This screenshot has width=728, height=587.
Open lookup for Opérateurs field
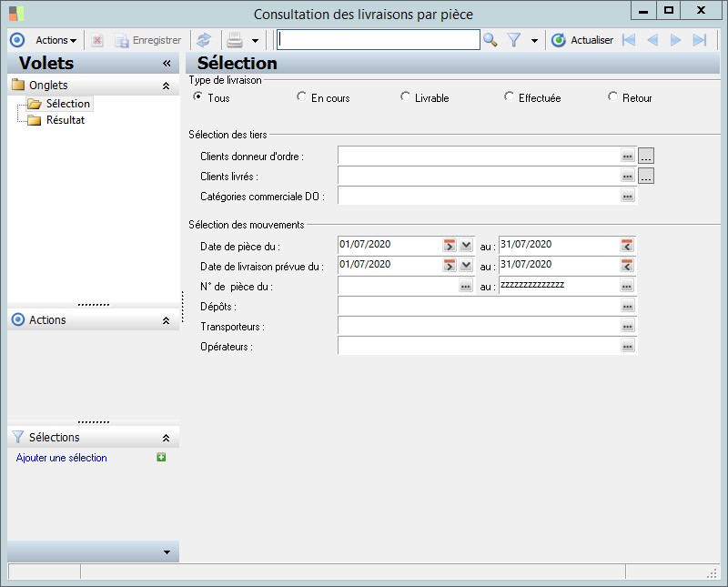coord(627,346)
